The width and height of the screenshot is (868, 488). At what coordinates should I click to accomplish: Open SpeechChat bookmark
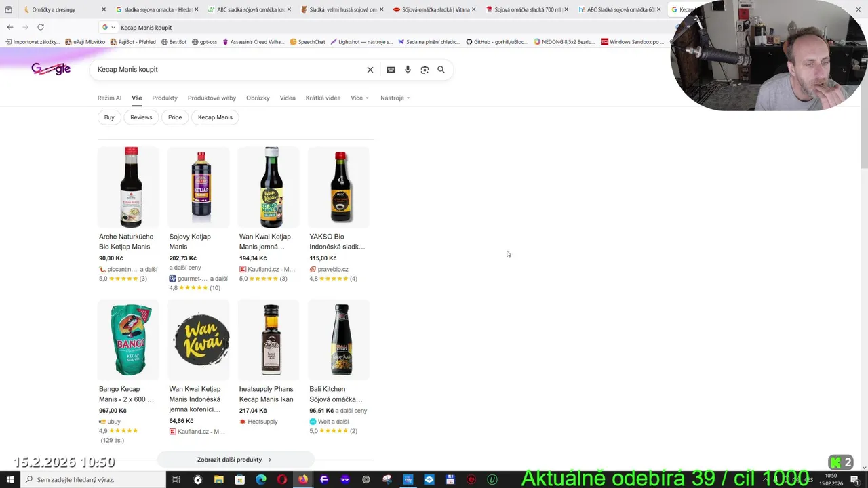pos(307,42)
